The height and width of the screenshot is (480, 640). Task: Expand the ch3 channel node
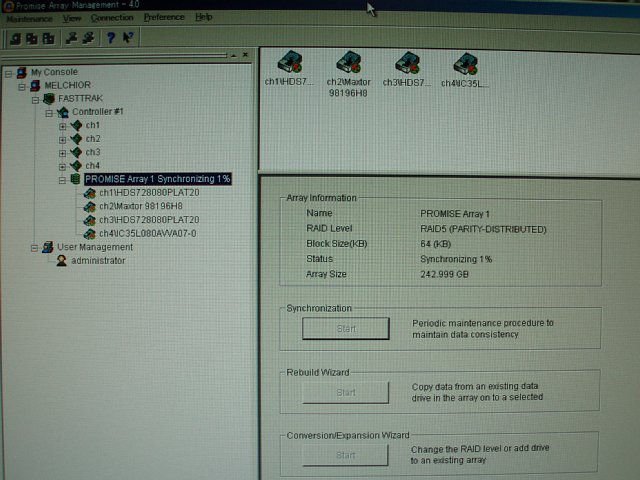(x=62, y=152)
